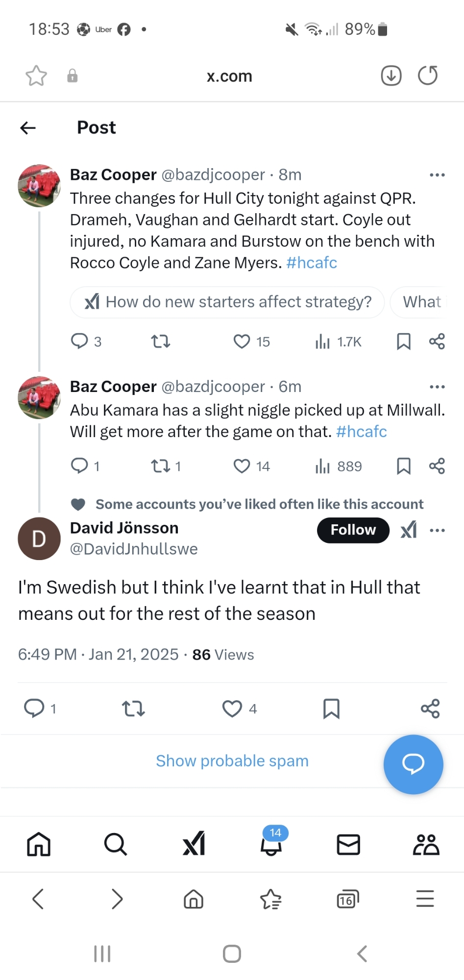Repost the Abu Kamara niggle post
464x980 pixels.
click(x=161, y=466)
